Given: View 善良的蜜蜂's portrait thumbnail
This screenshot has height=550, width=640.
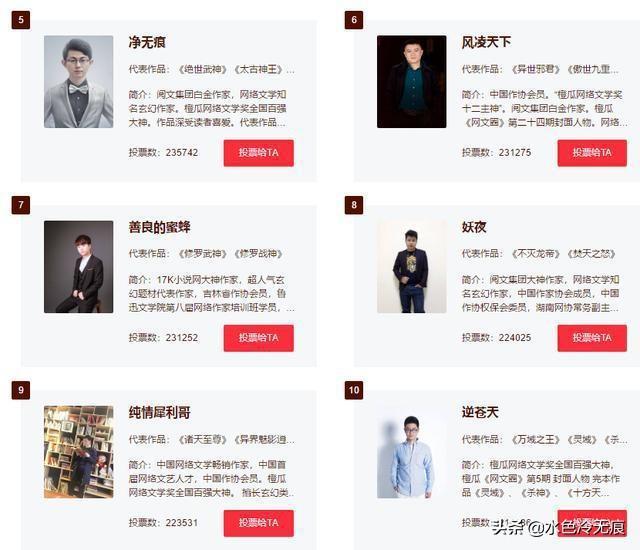Looking at the screenshot, I should (79, 267).
